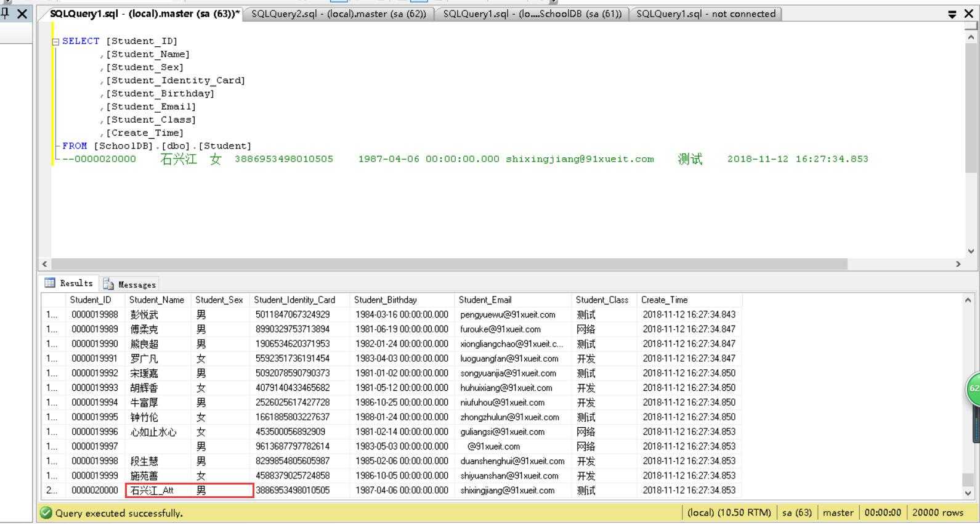Click the master database status entry
This screenshot has width=980, height=524.
click(838, 513)
